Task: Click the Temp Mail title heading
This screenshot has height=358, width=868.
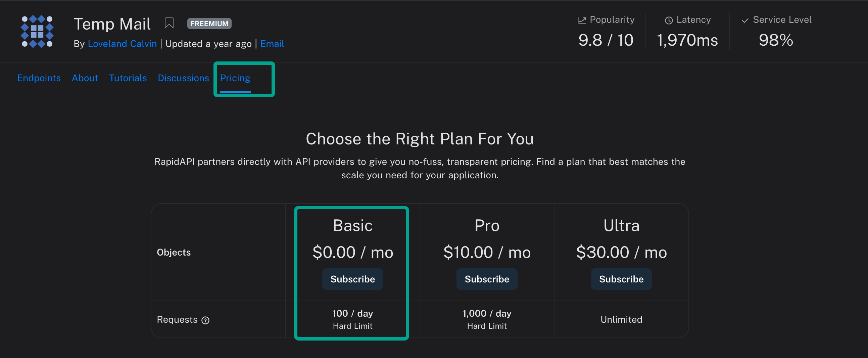Action: (112, 24)
